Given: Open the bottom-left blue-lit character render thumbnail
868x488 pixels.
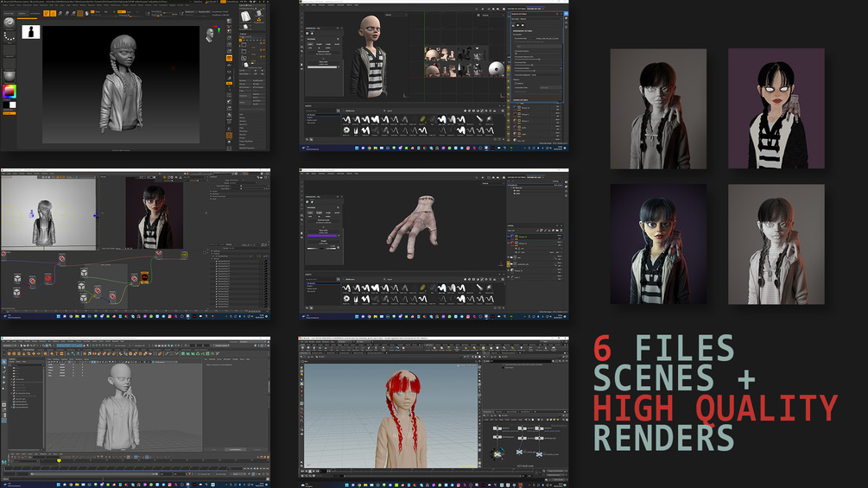Looking at the screenshot, I should [x=658, y=244].
